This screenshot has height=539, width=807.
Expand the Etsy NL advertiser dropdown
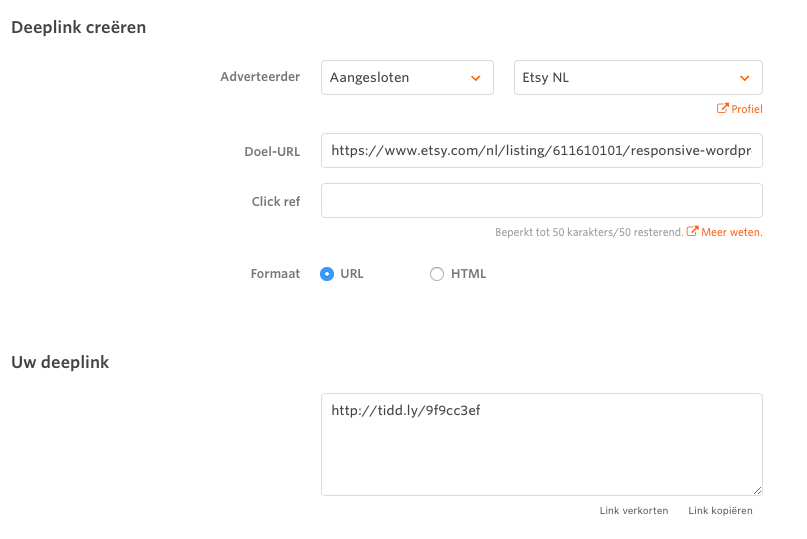click(637, 78)
